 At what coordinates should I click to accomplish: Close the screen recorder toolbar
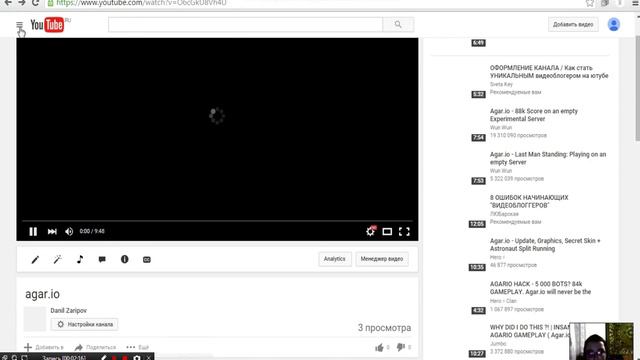tap(149, 358)
